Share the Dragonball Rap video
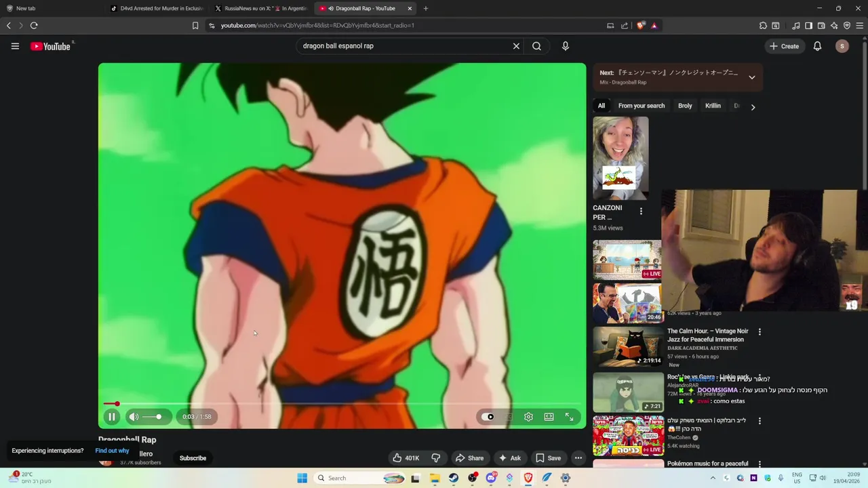 tap(469, 458)
